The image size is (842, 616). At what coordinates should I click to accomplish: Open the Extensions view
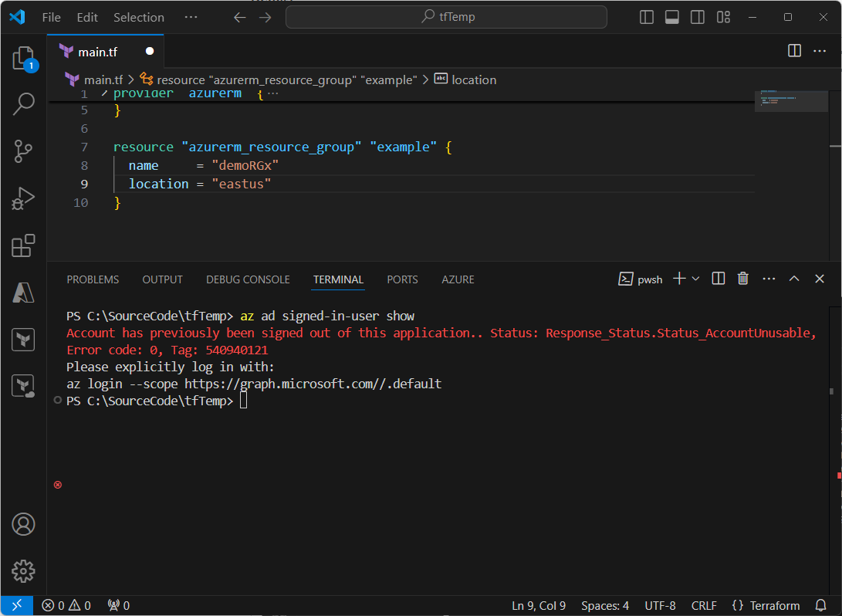click(24, 245)
